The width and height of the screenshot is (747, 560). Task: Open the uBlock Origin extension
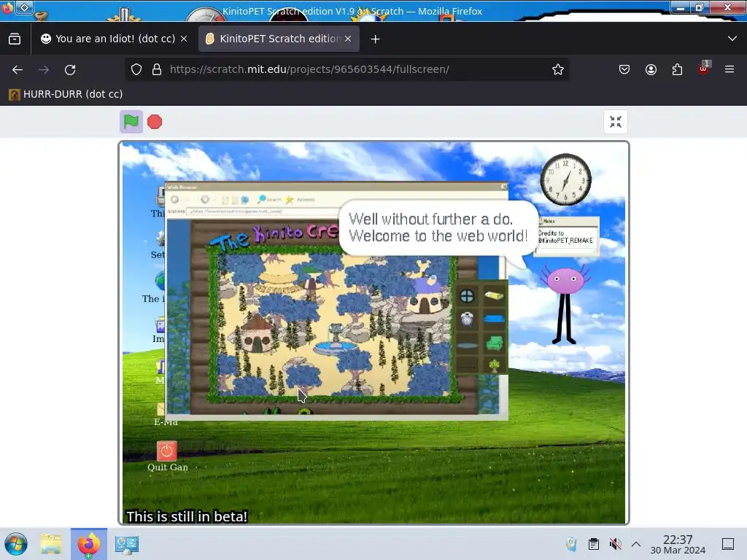tap(703, 69)
